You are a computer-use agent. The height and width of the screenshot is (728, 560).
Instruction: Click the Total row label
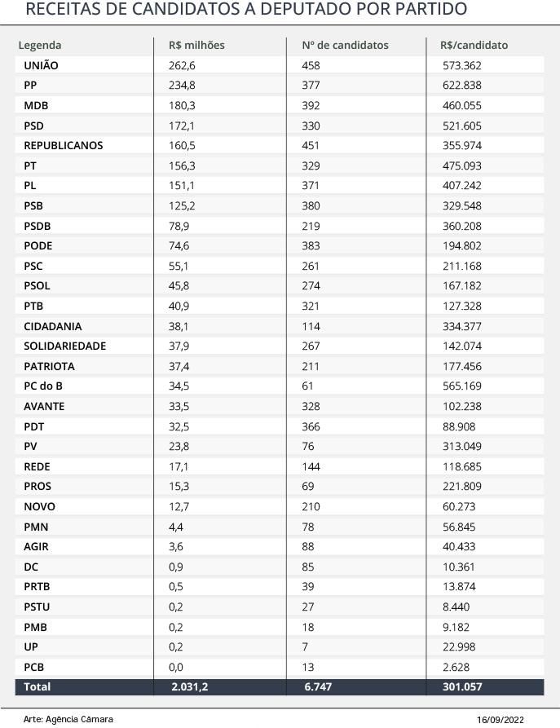click(x=37, y=686)
